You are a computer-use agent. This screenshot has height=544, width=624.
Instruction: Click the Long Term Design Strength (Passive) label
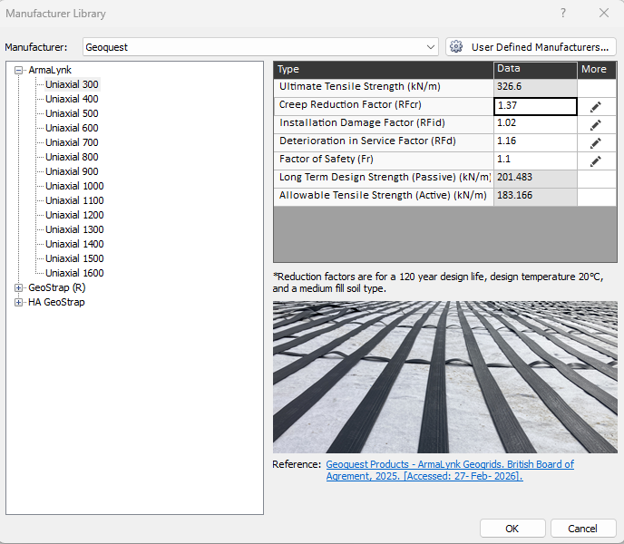pos(385,177)
